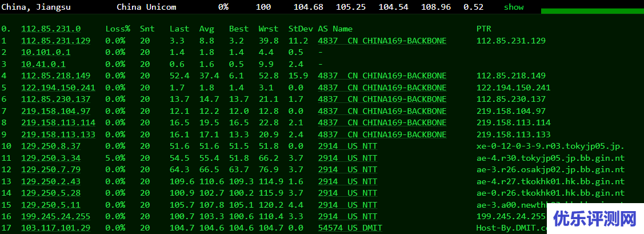This screenshot has width=644, height=234.
Task: Click PTR text "xe-0-12-0-3-9.r03.tokyjp05.jp."
Action: (550, 146)
